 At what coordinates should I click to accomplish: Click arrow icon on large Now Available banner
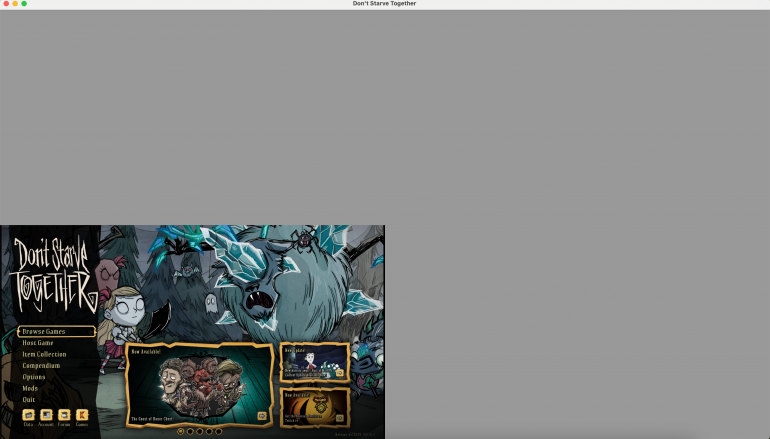pos(262,416)
